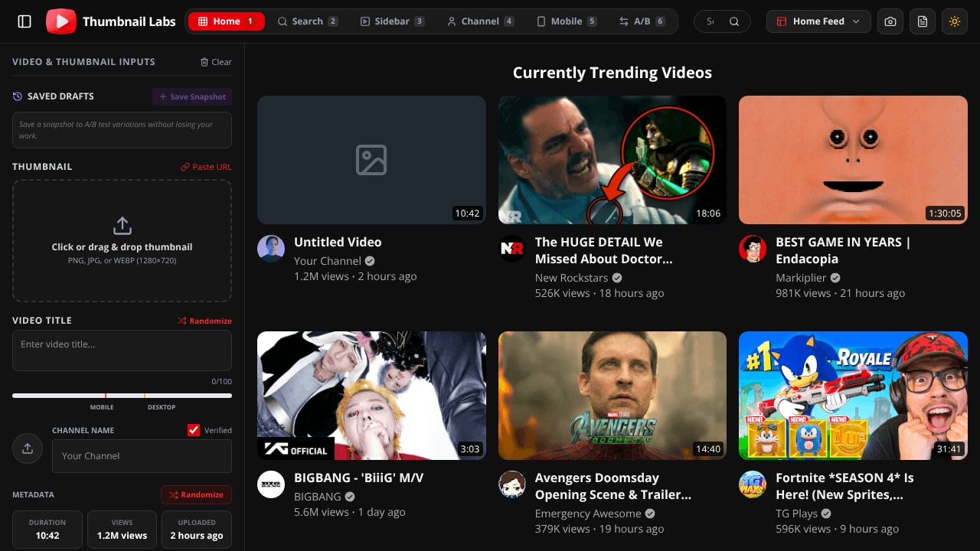Viewport: 980px width, 551px height.
Task: Click the TG Plays channel avatar
Action: point(753,484)
